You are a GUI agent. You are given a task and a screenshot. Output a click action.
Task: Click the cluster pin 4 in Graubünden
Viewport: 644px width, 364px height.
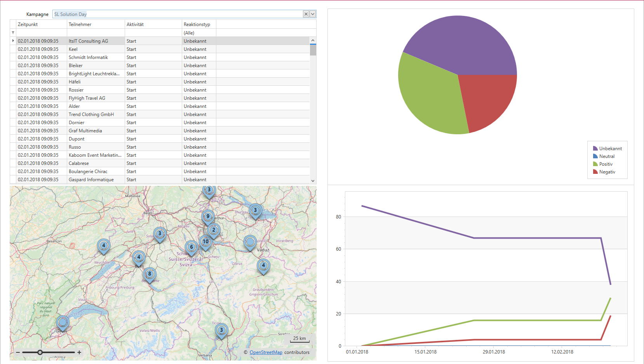[x=263, y=266]
